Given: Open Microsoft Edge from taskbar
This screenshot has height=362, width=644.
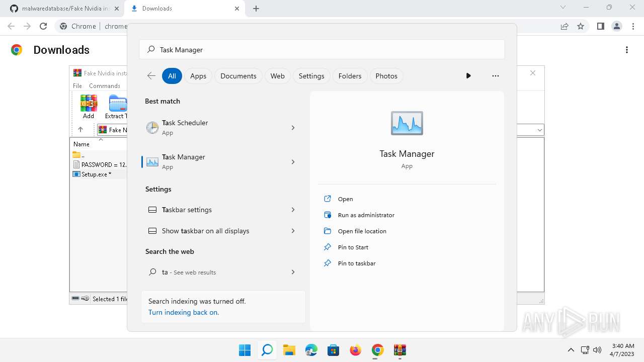Looking at the screenshot, I should point(311,350).
